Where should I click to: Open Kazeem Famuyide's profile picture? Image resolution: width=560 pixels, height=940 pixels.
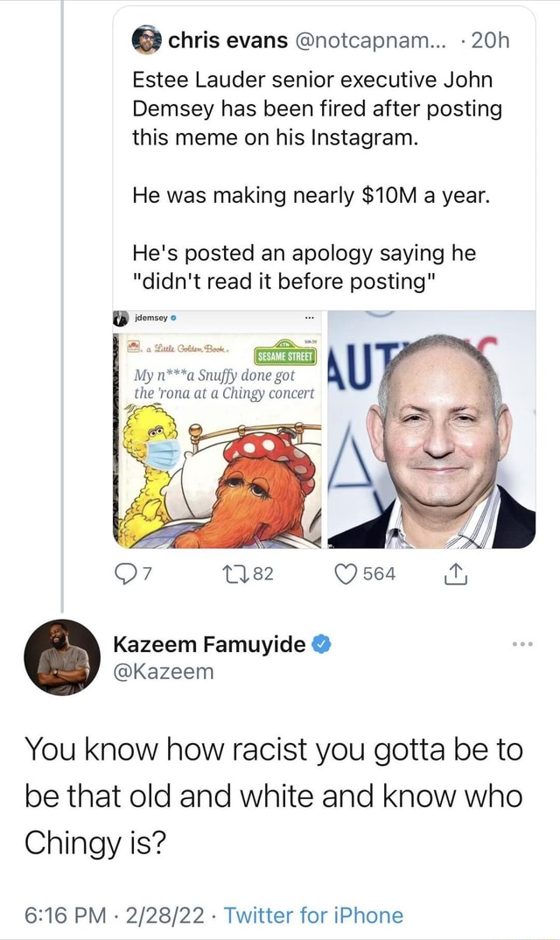pos(63,658)
